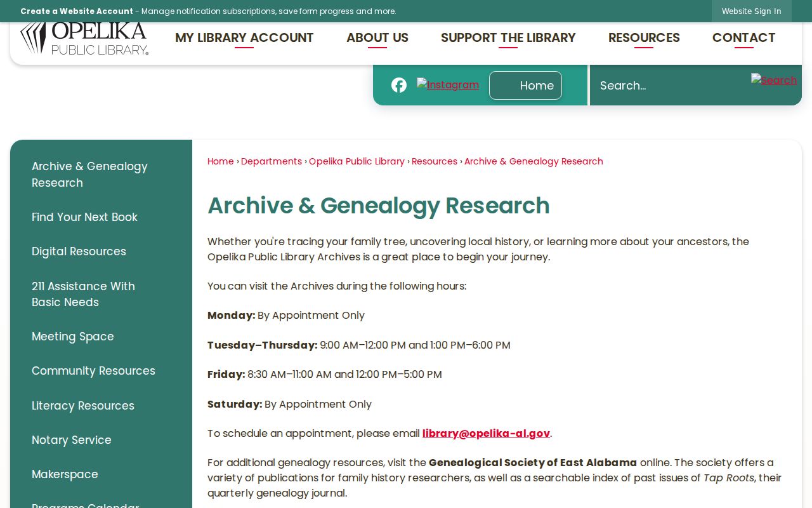Viewport: 812px width, 508px height.
Task: Open 211 Assistance With Basic Needs
Action: click(x=101, y=294)
